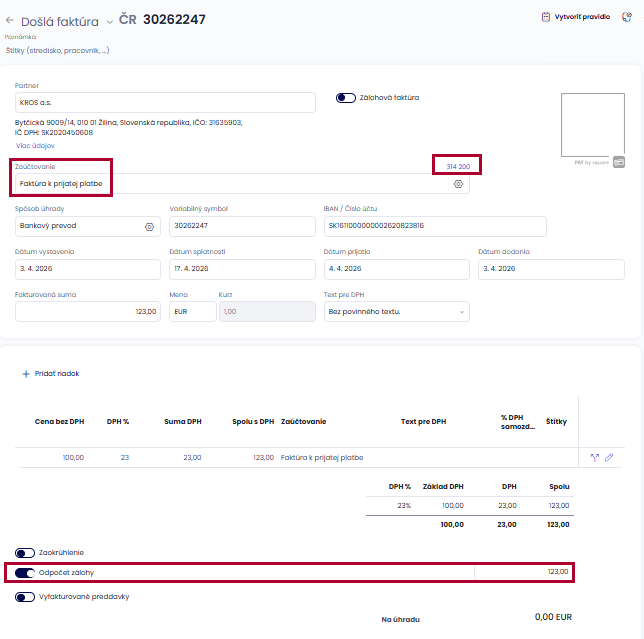Click the PAY by square icon
The width and height of the screenshot is (644, 639).
pyautogui.click(x=619, y=162)
